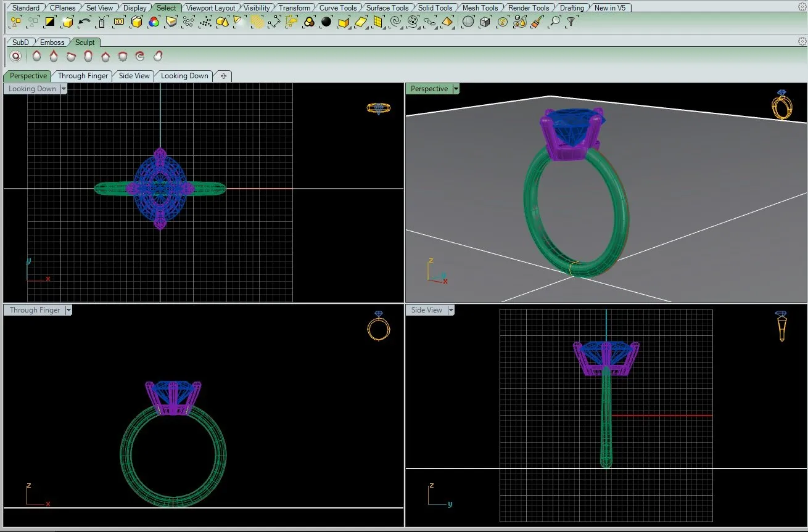Select the Looking Down viewport tab

click(184, 76)
